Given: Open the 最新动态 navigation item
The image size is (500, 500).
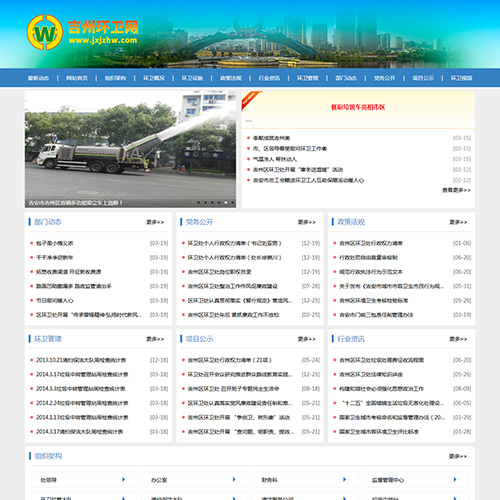Looking at the screenshot, I should [38, 78].
